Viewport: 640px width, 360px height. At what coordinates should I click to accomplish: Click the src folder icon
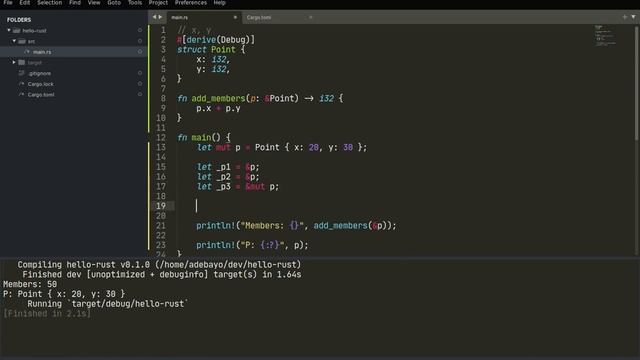22,41
